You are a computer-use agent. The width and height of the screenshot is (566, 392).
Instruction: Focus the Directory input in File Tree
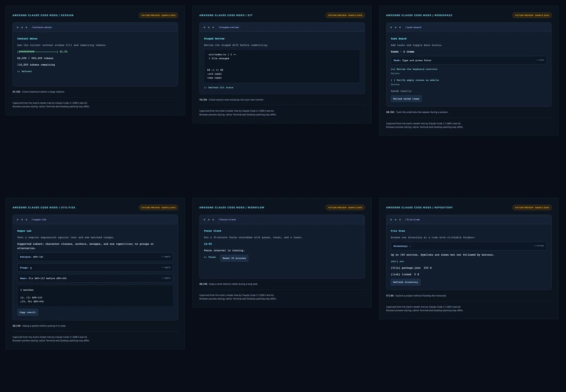pos(469,246)
